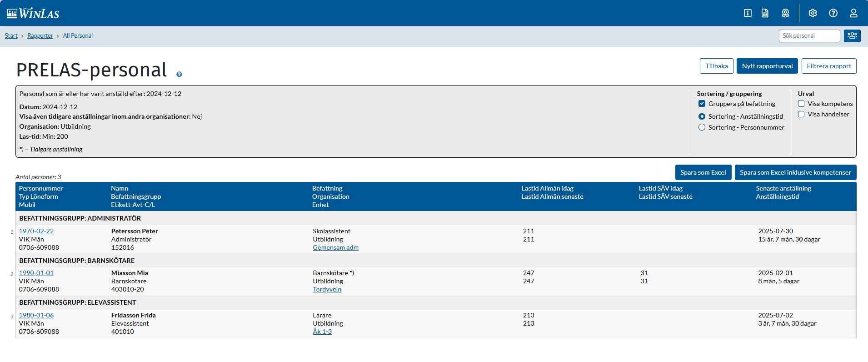
Task: Uncheck Gruppera på befattning checkbox
Action: tap(702, 104)
